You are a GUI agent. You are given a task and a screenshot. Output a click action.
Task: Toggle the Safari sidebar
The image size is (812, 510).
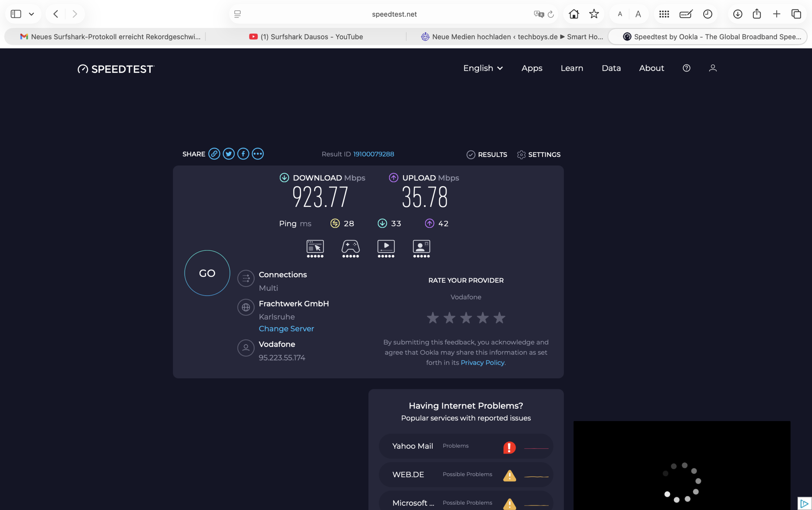click(x=16, y=14)
